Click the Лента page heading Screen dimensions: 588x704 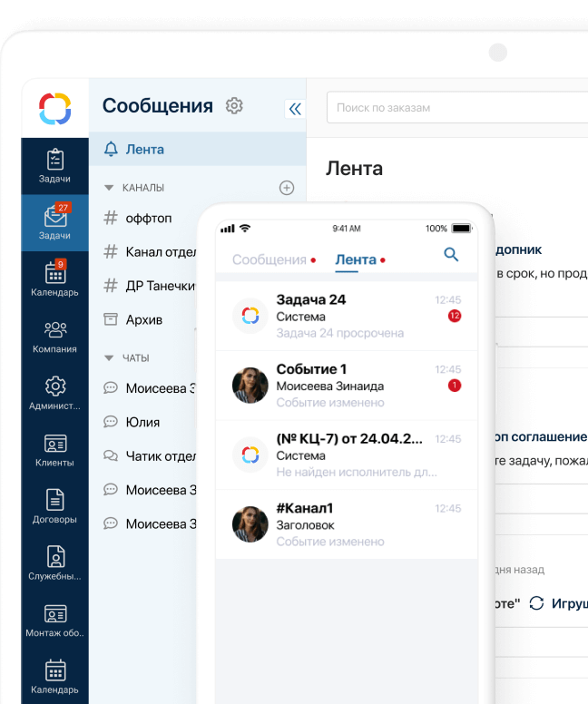355,169
